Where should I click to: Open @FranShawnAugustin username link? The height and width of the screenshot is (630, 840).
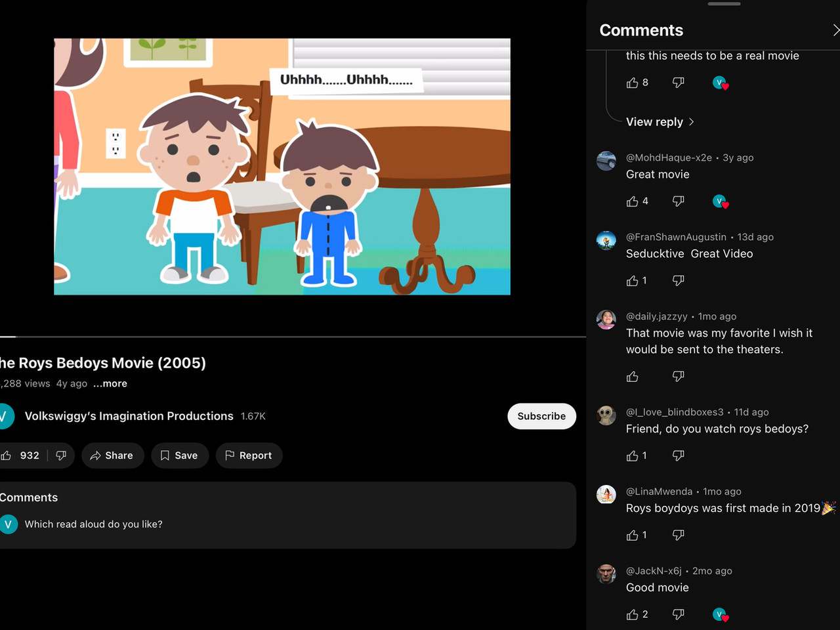pyautogui.click(x=676, y=237)
